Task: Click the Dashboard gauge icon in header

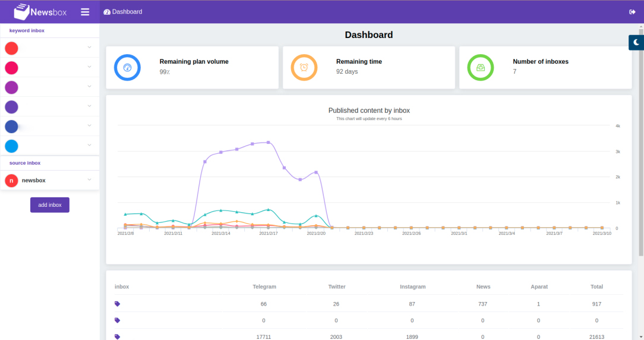Action: pos(107,12)
